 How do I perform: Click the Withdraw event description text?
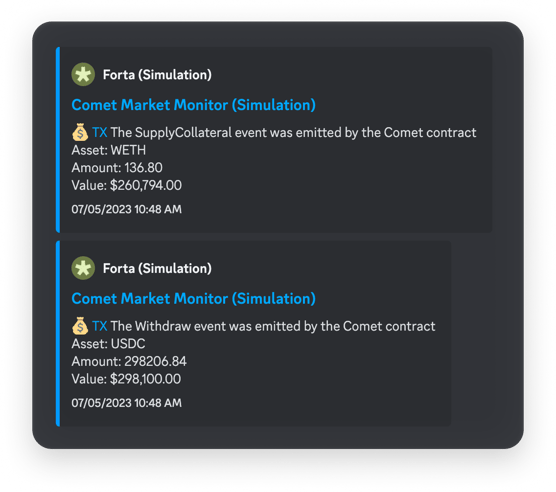pos(273,326)
